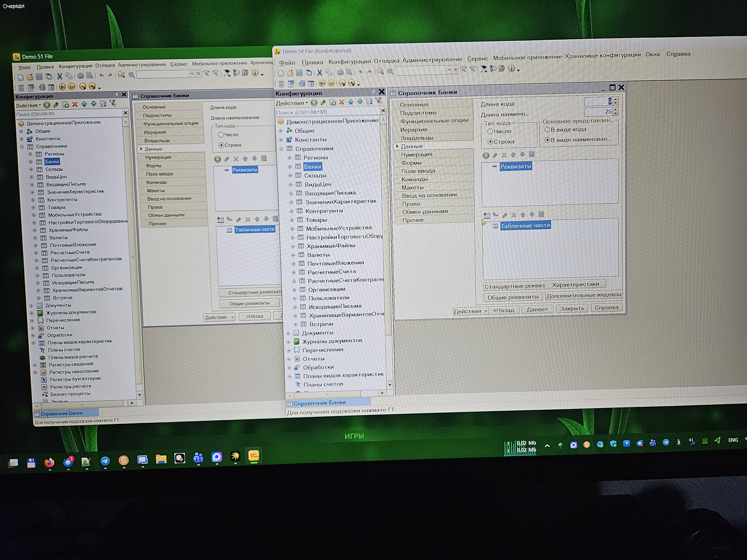Click the Закрыть button

coord(572,308)
